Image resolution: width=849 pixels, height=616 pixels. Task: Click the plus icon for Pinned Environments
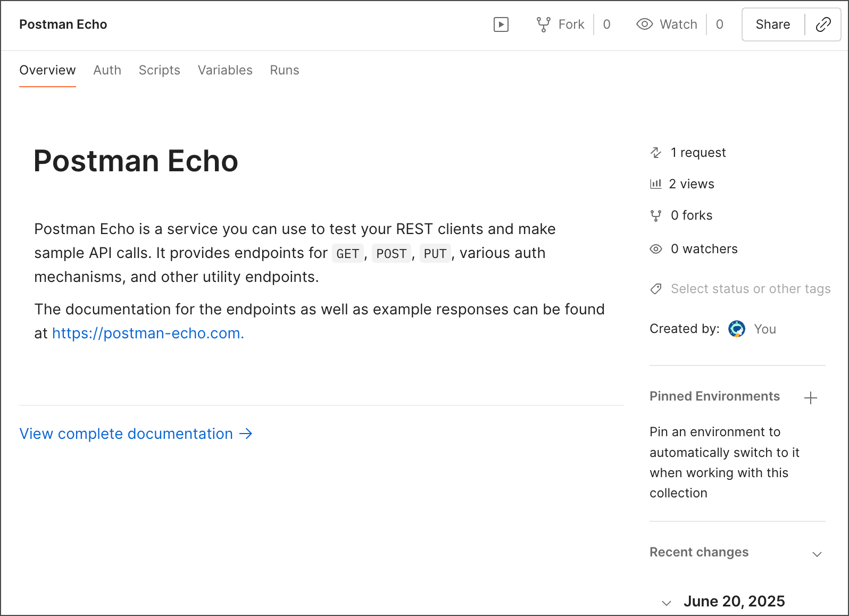[x=810, y=397]
